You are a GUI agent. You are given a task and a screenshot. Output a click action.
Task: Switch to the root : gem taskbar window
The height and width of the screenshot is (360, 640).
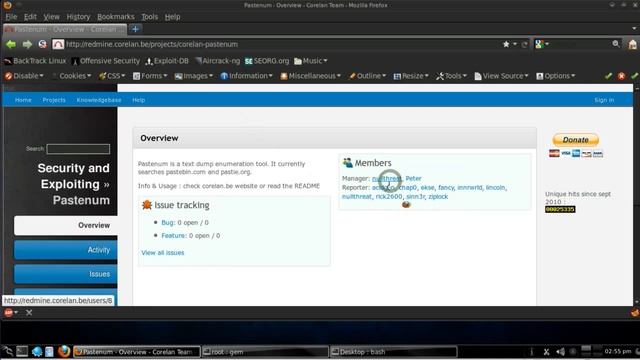tap(265, 351)
